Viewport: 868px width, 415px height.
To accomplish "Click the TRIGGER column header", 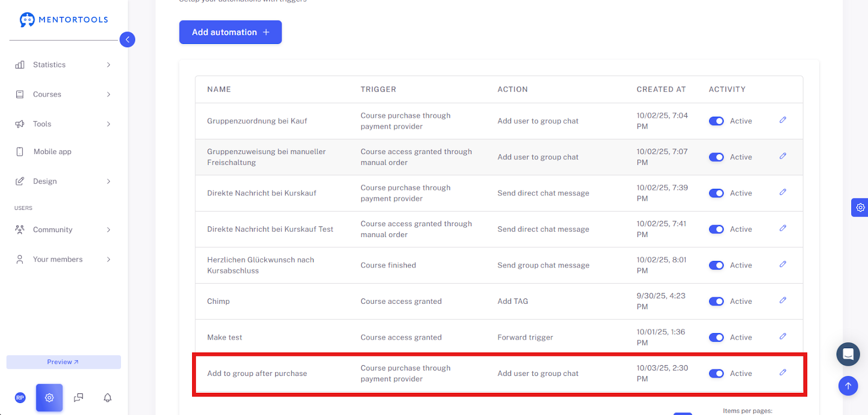I will tap(378, 90).
